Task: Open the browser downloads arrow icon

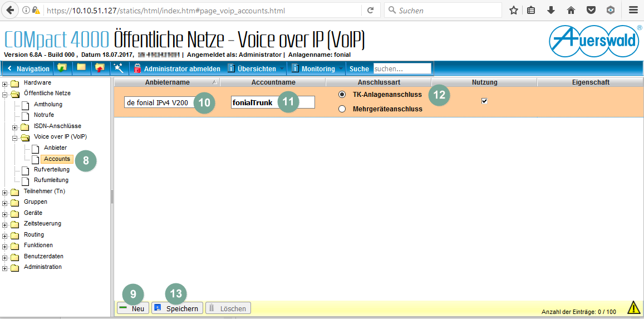Action: 551,10
